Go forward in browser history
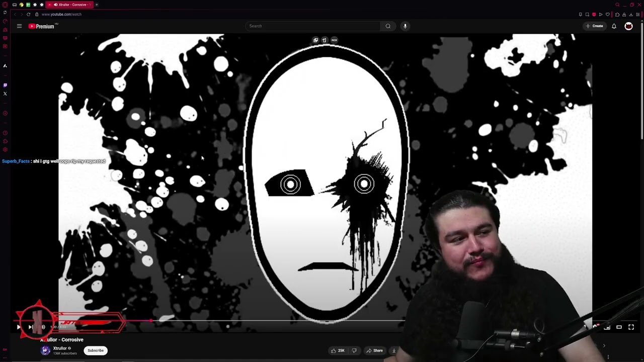This screenshot has height=362, width=644. click(21, 14)
